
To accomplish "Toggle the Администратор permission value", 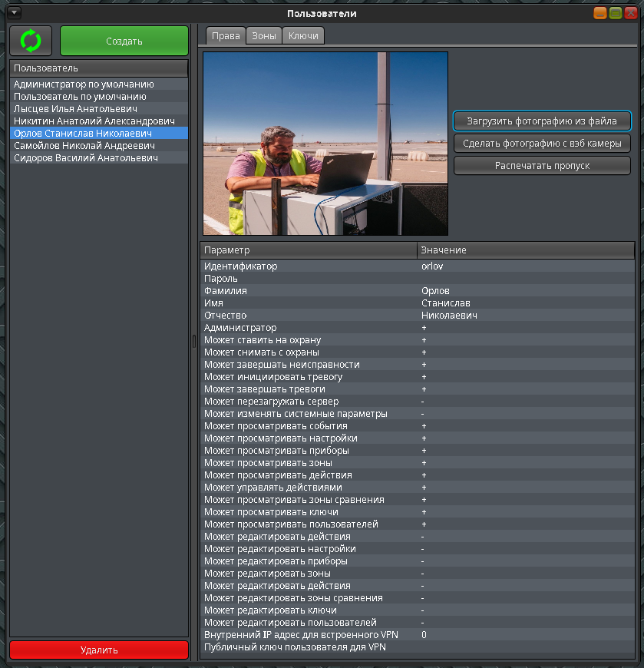I will pos(526,328).
